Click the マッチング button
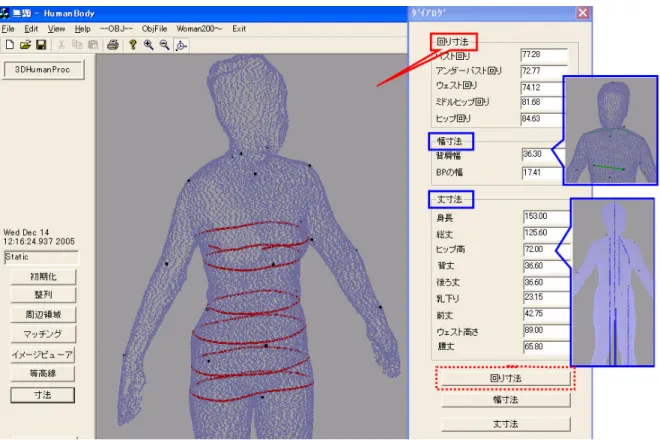Image resolution: width=660 pixels, height=440 pixels. click(x=43, y=334)
